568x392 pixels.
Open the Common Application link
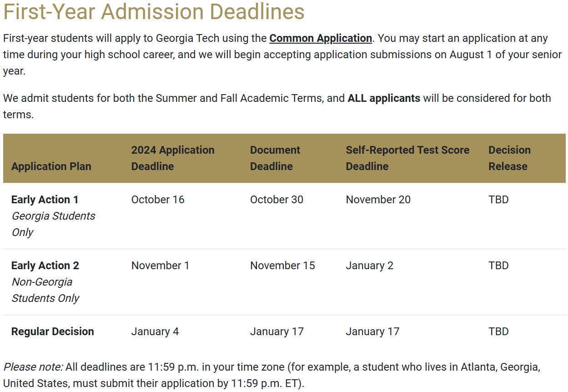click(x=321, y=38)
